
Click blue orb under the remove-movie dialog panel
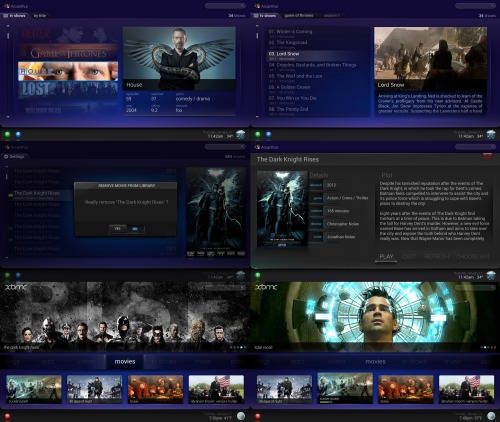[x=18, y=275]
